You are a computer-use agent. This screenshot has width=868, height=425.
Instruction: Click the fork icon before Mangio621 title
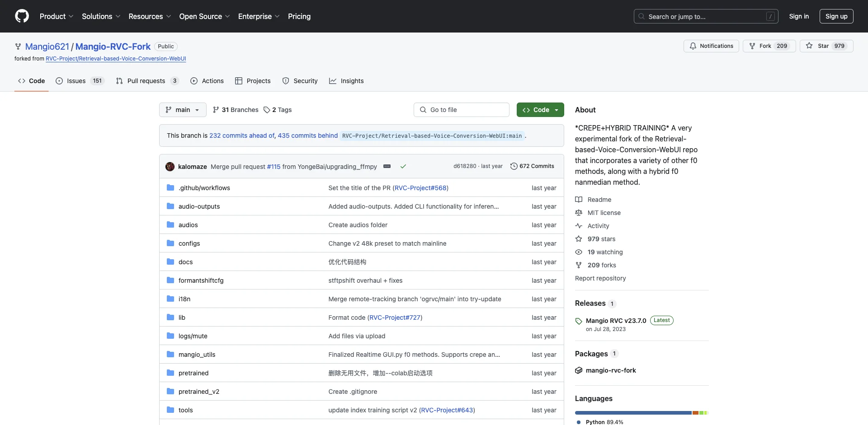(x=18, y=47)
